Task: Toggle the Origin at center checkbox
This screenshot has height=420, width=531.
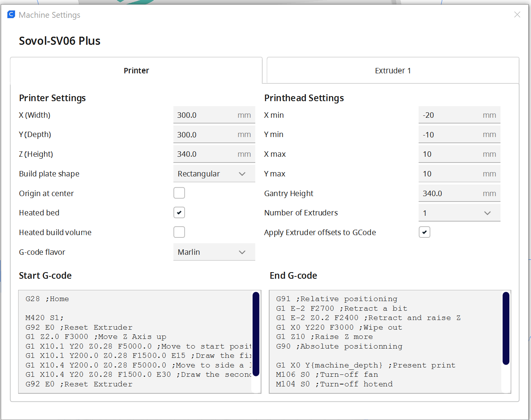Action: pyautogui.click(x=179, y=193)
